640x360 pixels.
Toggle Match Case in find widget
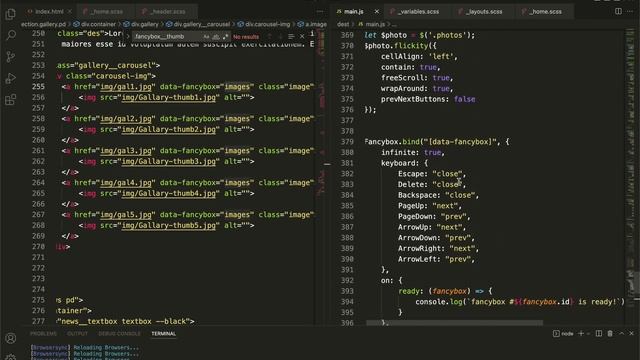[x=206, y=37]
